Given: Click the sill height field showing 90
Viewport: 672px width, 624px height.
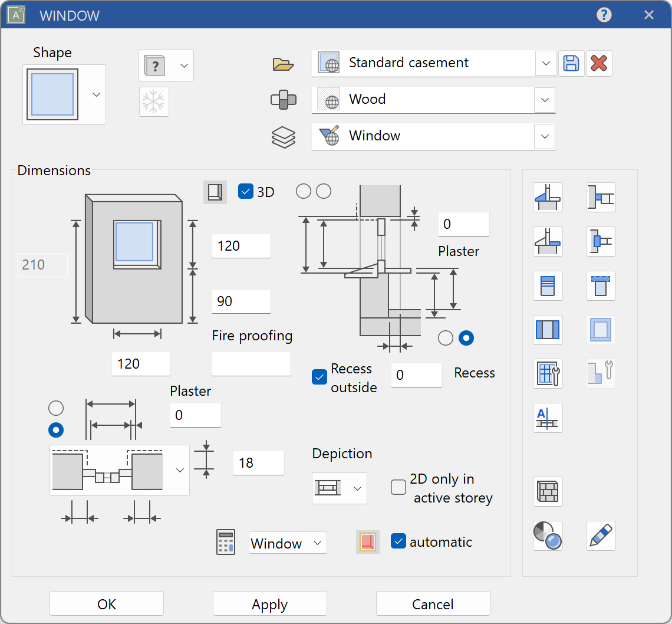Looking at the screenshot, I should click(x=241, y=301).
